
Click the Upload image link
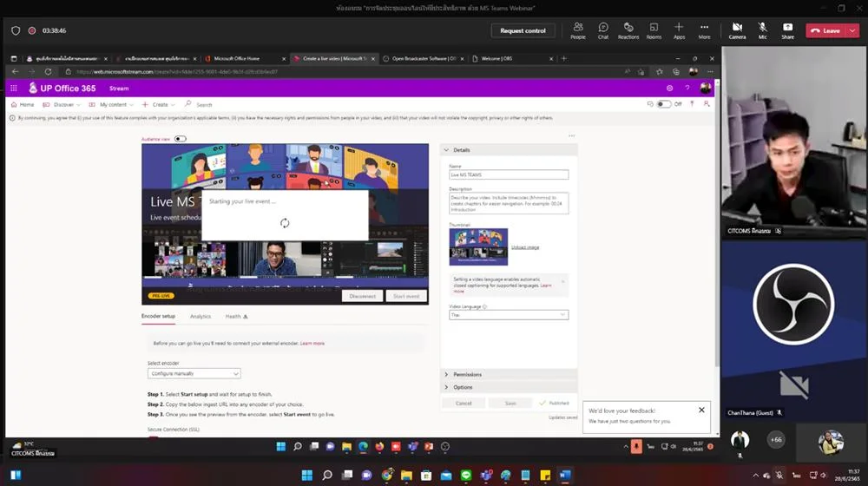pyautogui.click(x=525, y=247)
